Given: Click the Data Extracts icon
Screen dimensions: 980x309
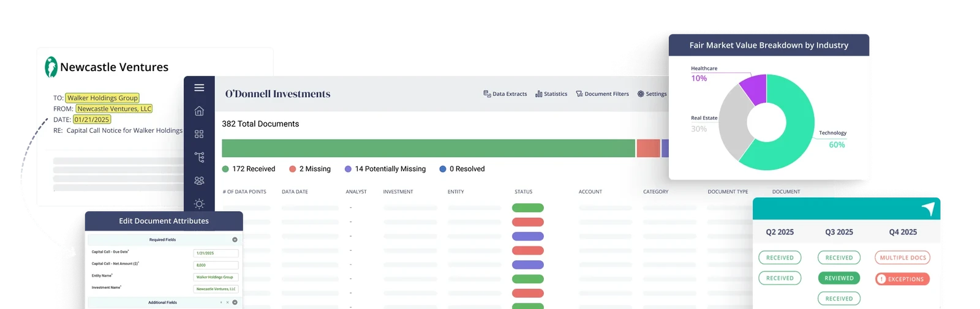Looking at the screenshot, I should (x=487, y=94).
